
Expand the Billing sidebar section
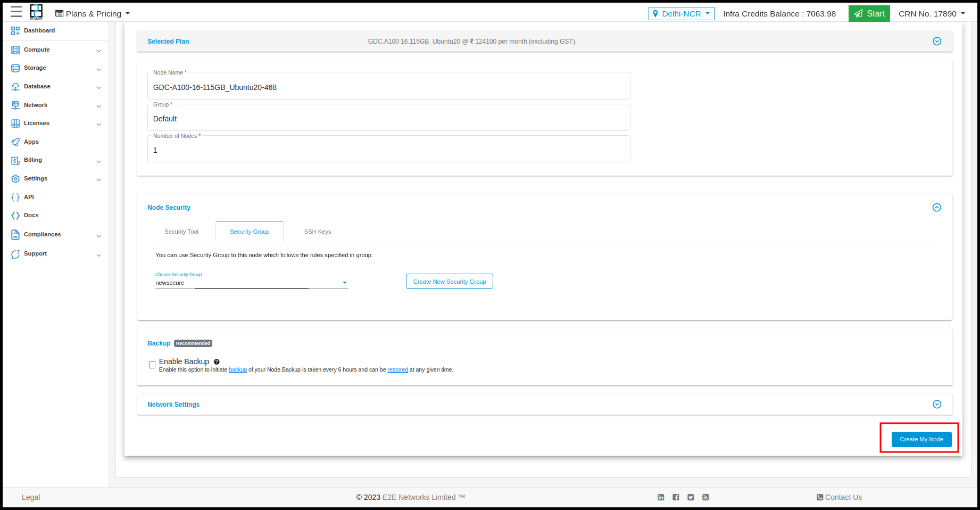click(99, 161)
